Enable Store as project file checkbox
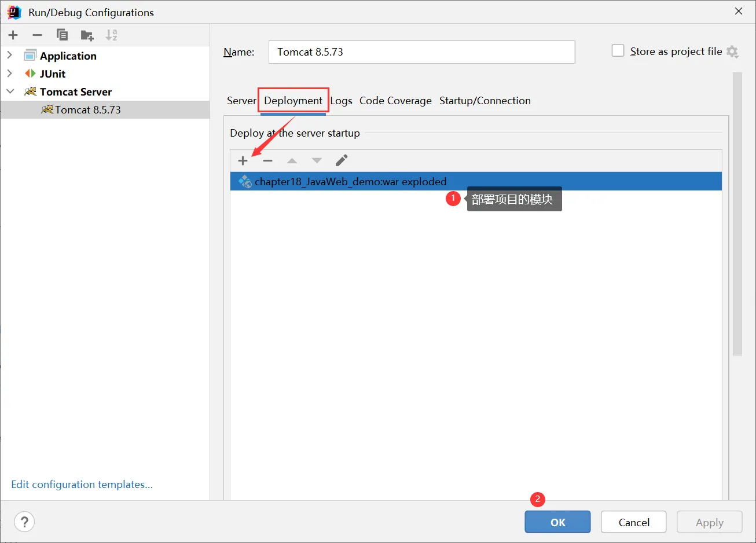 pyautogui.click(x=618, y=51)
